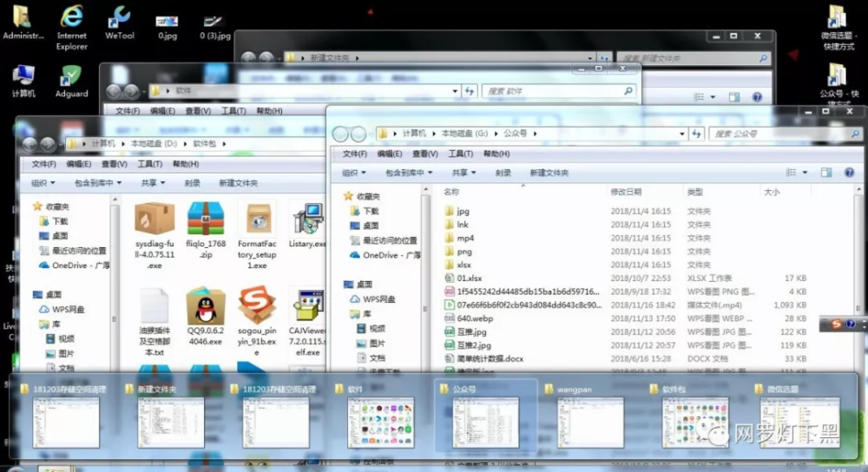Open the Internet Explorer desktop icon
Image resolution: width=868 pixels, height=472 pixels.
pyautogui.click(x=71, y=27)
